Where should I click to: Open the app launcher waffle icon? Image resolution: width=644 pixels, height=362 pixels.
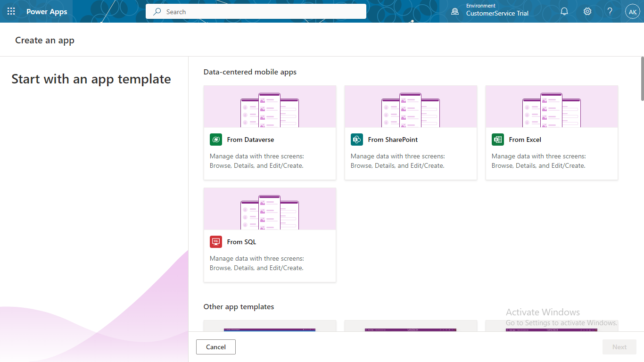pos(11,11)
